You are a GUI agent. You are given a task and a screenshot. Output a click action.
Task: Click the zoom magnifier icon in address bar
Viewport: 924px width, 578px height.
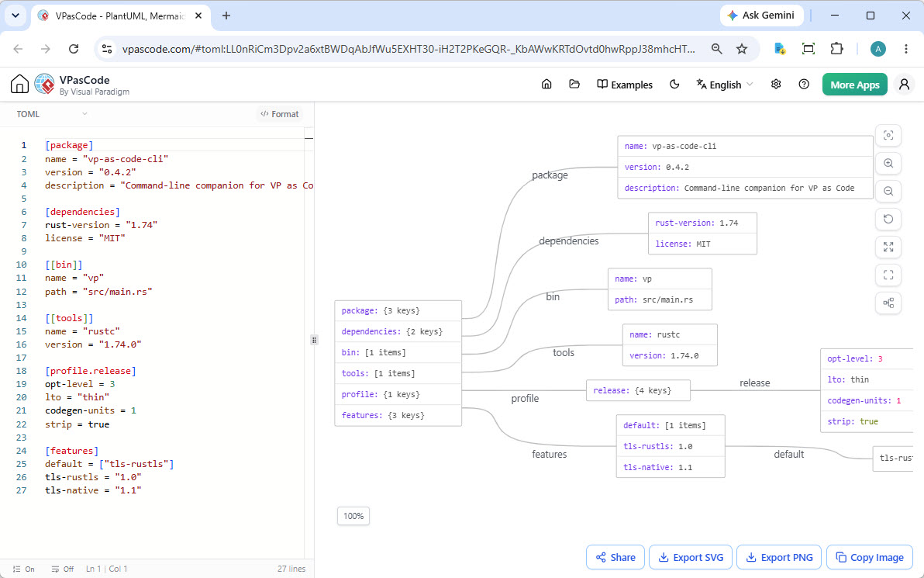716,49
